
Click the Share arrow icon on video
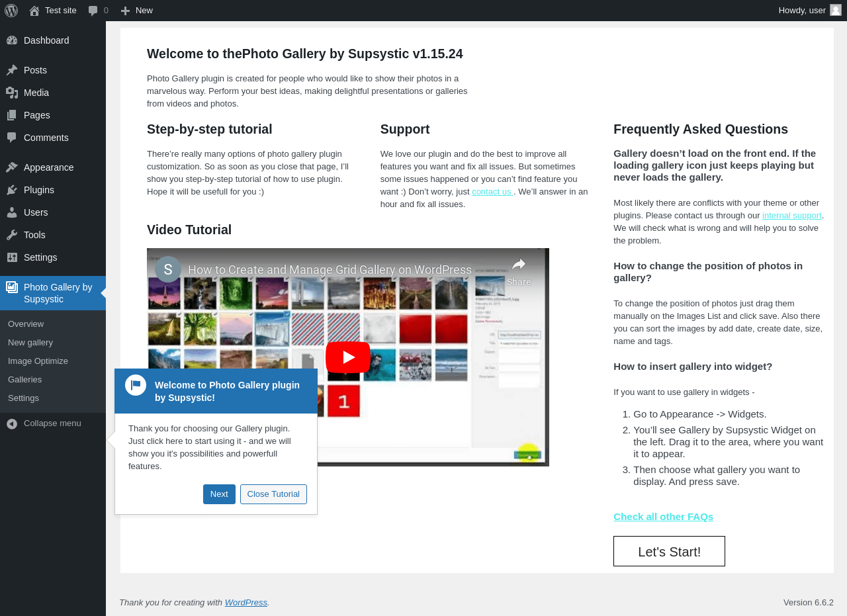[519, 265]
